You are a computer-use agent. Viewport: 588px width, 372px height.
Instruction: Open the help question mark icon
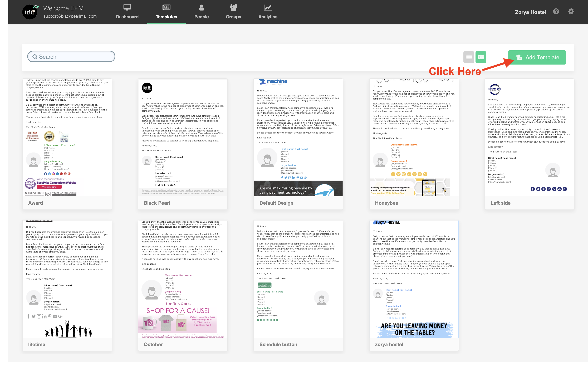556,12
